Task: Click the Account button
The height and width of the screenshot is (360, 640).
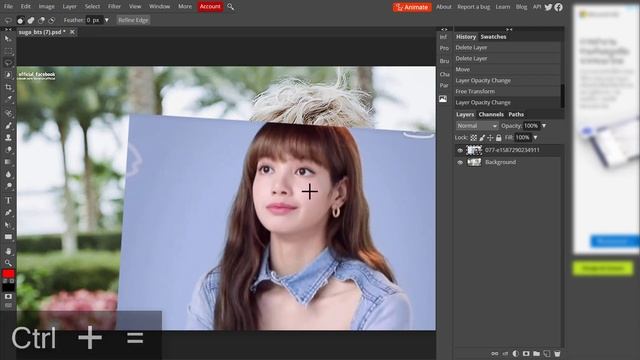Action: pyautogui.click(x=210, y=7)
